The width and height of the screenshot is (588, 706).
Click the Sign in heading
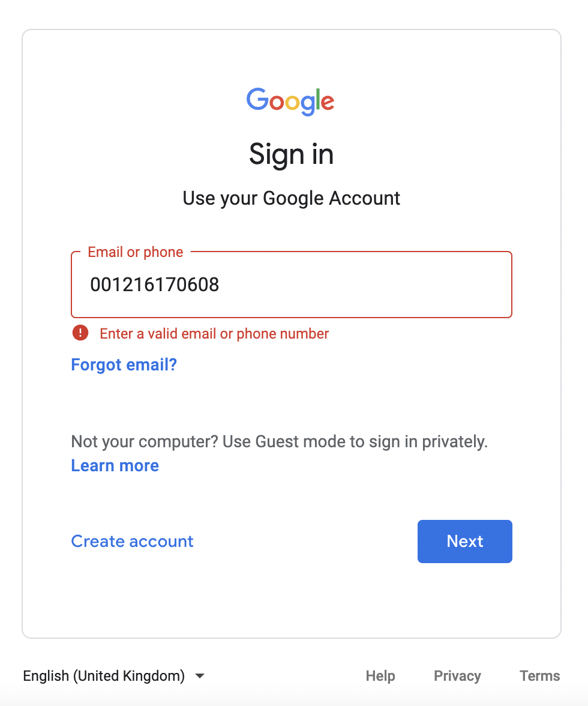coord(291,154)
